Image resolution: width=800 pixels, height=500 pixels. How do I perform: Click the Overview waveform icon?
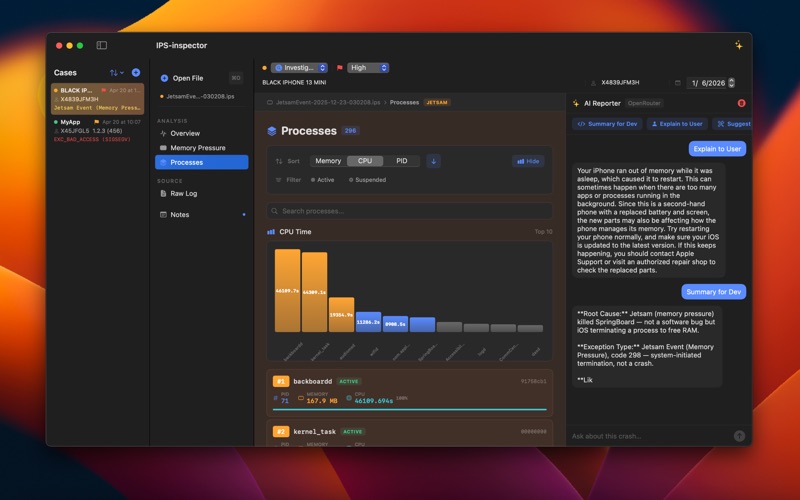163,133
